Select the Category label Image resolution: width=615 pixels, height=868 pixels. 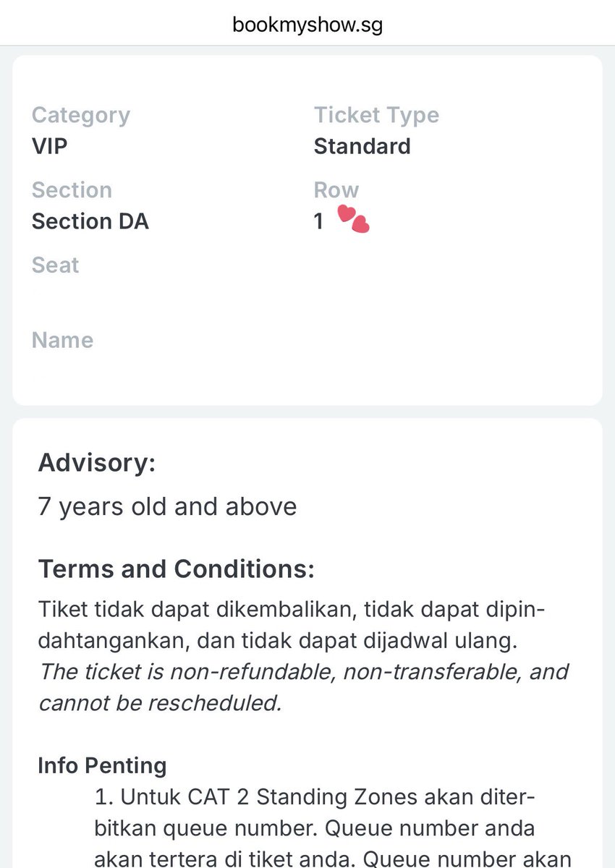click(x=80, y=115)
